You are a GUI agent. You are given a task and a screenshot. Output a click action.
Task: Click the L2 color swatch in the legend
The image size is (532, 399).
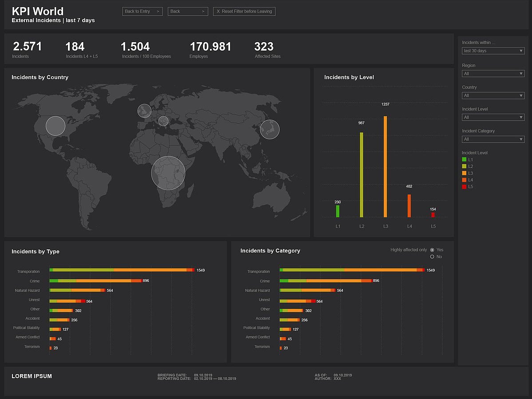[x=464, y=166]
